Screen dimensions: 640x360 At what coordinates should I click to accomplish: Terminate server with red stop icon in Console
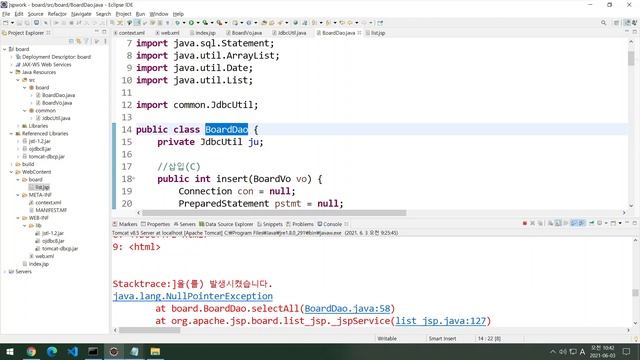(x=524, y=223)
